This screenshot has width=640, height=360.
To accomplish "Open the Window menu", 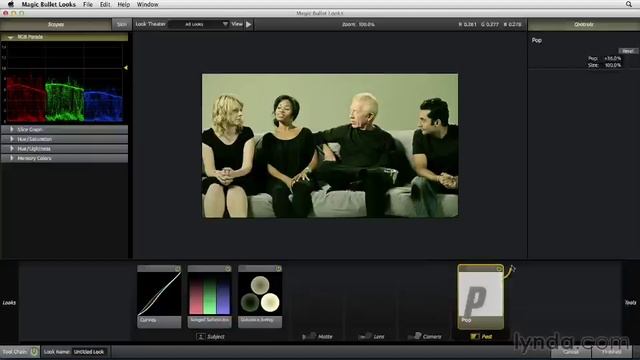I will click(147, 4).
